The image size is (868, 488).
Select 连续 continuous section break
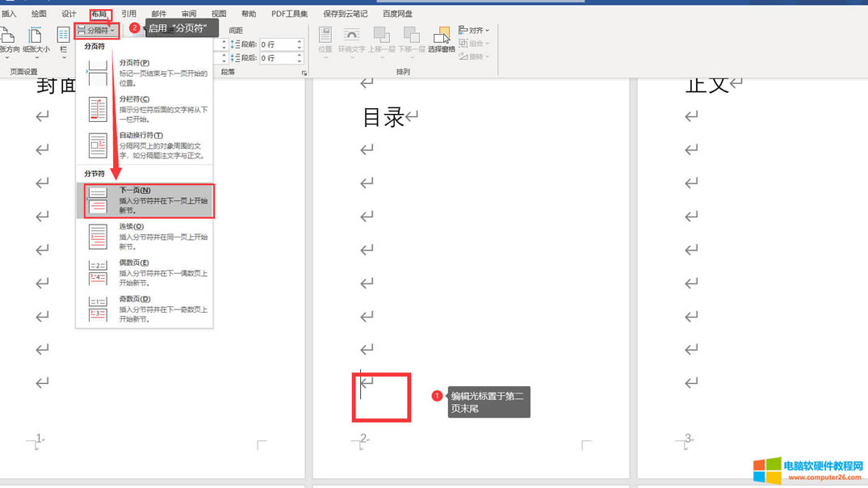coord(145,237)
